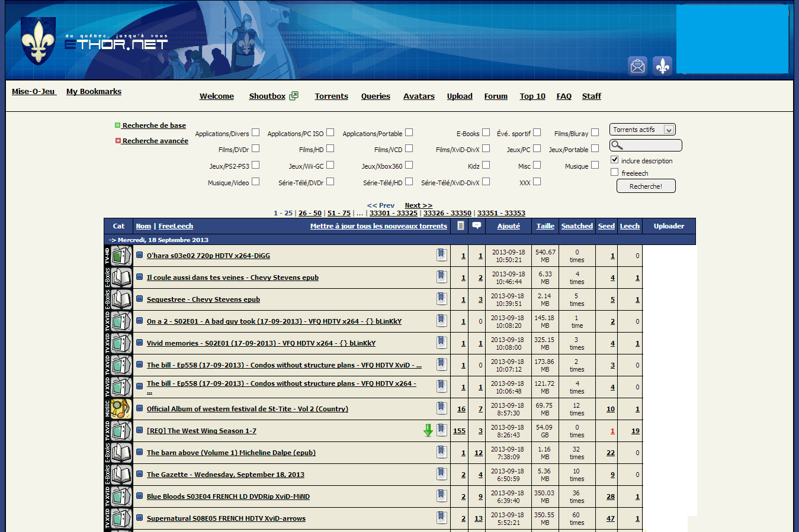The height and width of the screenshot is (532, 799).
Task: Go to the Forum section
Action: coord(496,96)
